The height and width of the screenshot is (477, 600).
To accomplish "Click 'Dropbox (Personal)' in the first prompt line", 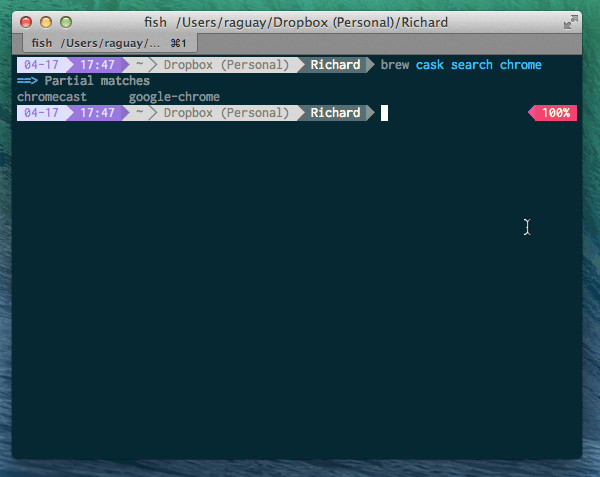I will [x=226, y=65].
